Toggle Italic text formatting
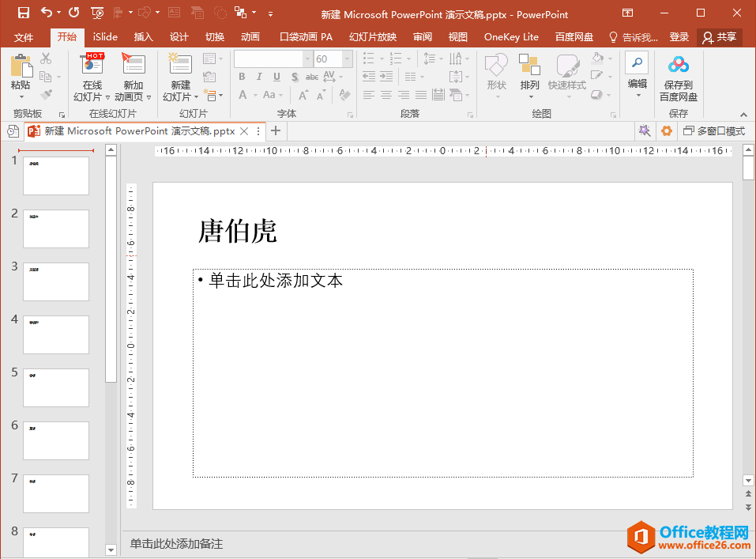The image size is (756, 559). click(x=259, y=77)
